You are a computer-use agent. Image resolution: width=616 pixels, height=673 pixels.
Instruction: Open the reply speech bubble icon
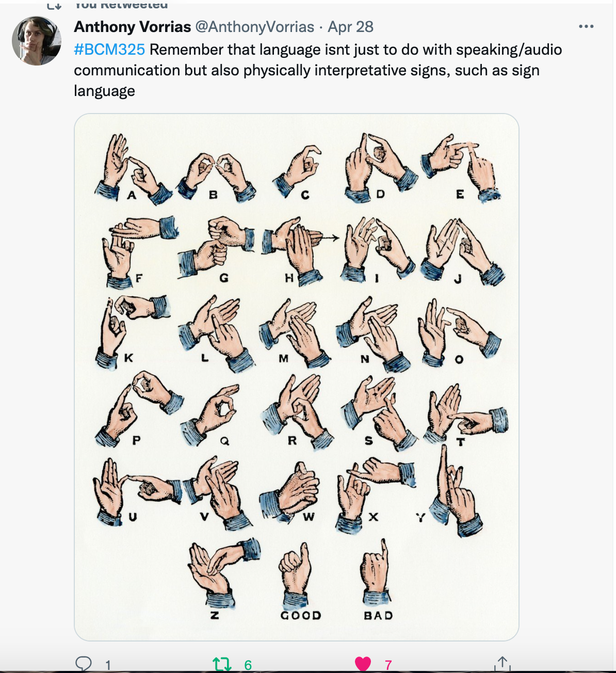[x=84, y=664]
